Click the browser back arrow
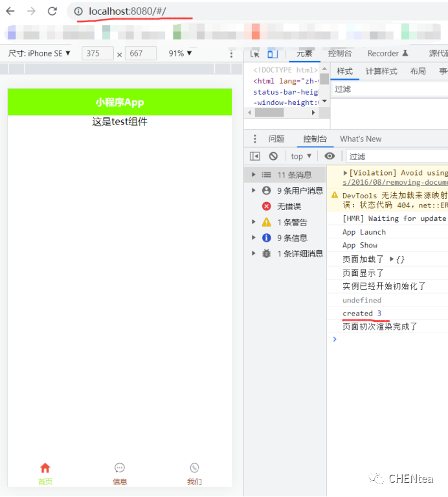448x497 pixels. click(x=10, y=11)
